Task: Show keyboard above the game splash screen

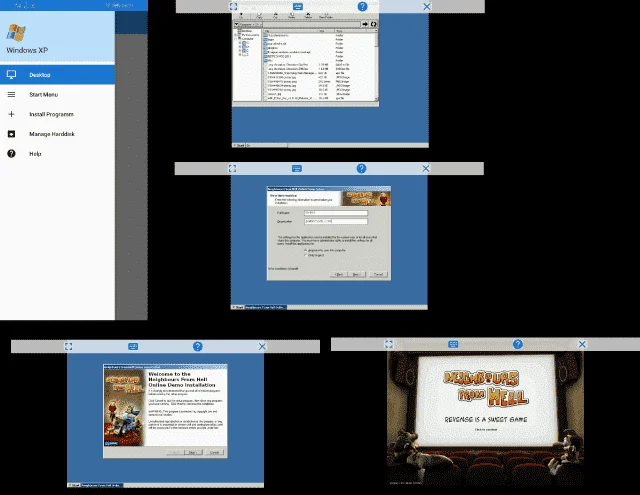Action: click(x=453, y=344)
